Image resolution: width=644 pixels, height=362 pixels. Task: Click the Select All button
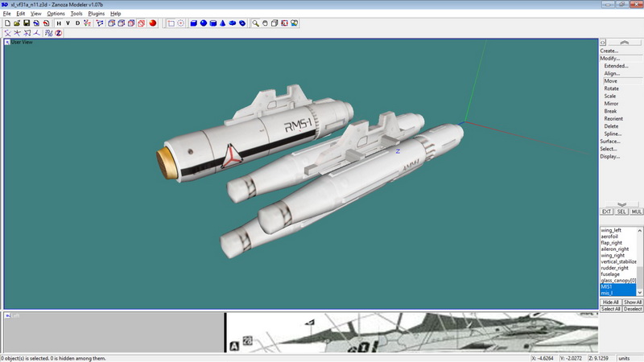[x=610, y=309]
